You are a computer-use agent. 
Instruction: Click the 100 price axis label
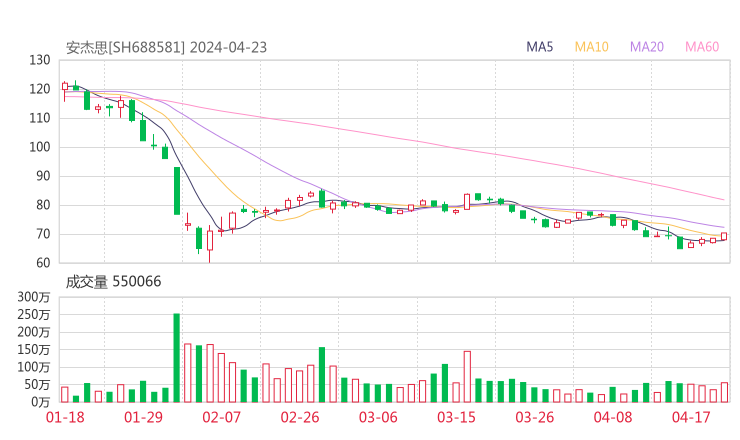pyautogui.click(x=40, y=147)
